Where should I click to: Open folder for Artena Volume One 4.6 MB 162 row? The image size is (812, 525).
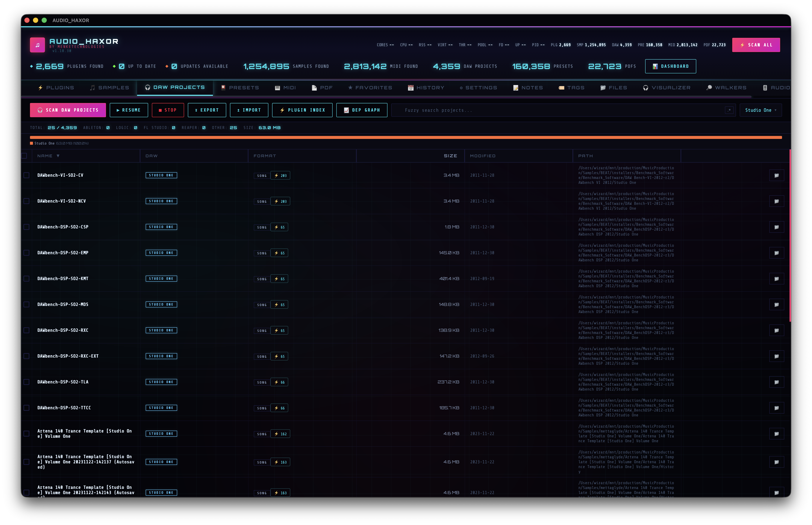tap(776, 434)
